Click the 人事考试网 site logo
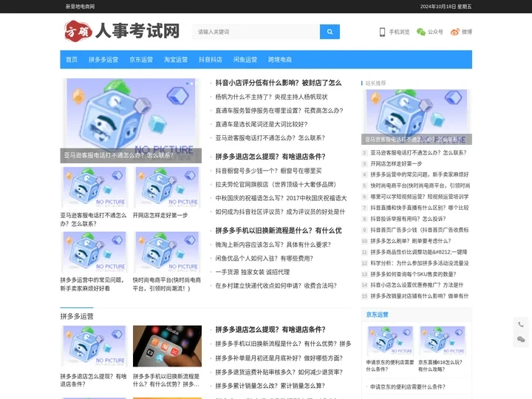The width and height of the screenshot is (532, 399). click(123, 31)
